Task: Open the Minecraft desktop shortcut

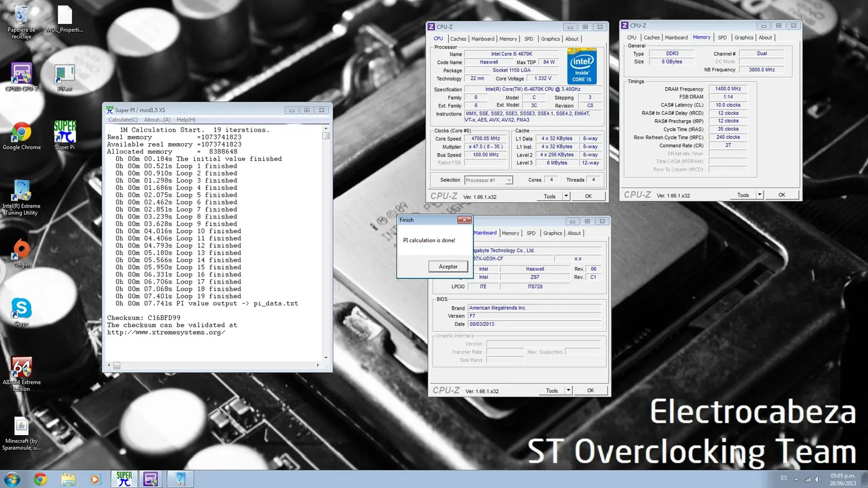Action: (x=21, y=434)
